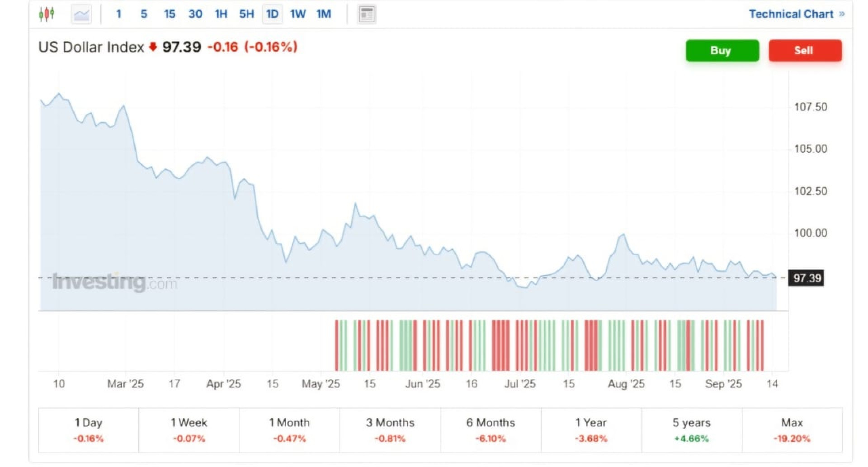Select the 1M monthly interval
This screenshot has width=868, height=467.
[324, 14]
